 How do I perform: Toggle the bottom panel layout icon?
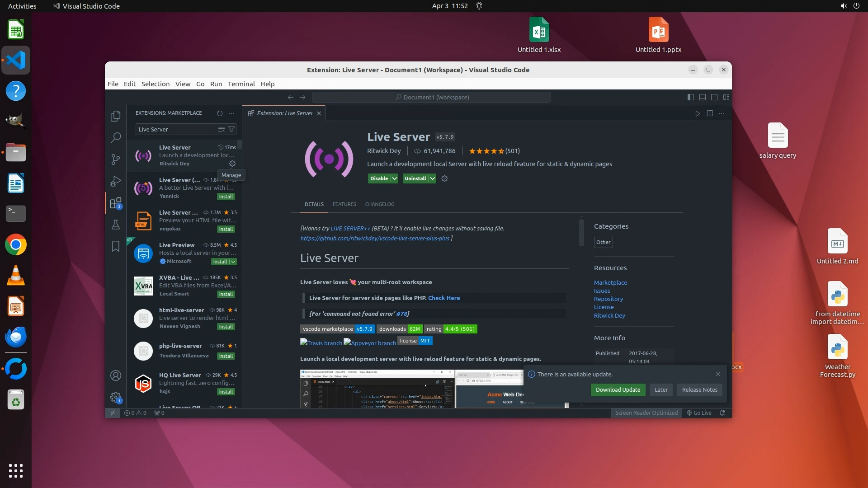click(x=703, y=97)
